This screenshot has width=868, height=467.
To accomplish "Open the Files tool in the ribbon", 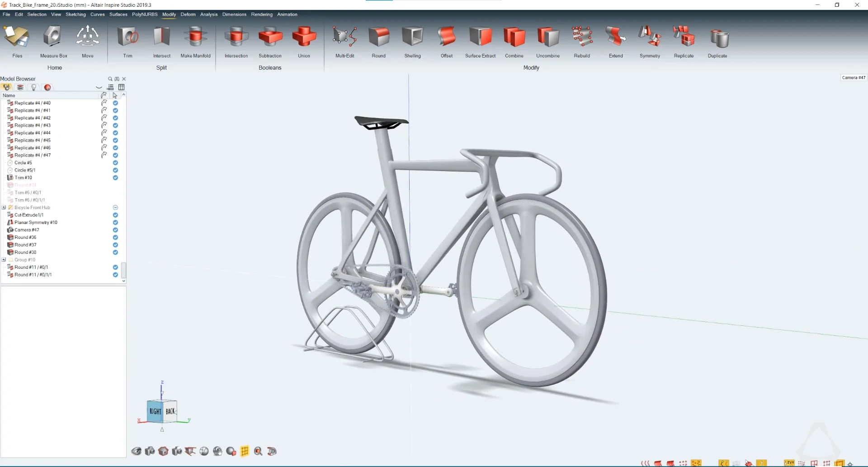I will (17, 42).
